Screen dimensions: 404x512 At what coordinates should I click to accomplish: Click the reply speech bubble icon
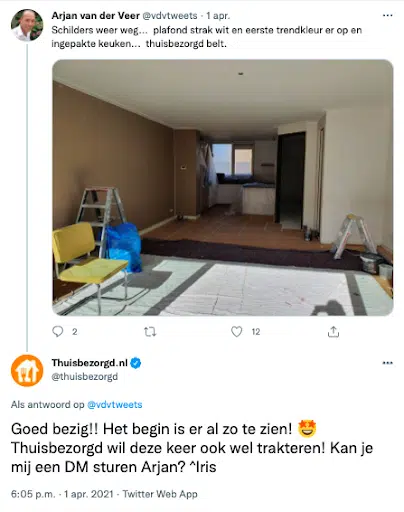pyautogui.click(x=58, y=332)
